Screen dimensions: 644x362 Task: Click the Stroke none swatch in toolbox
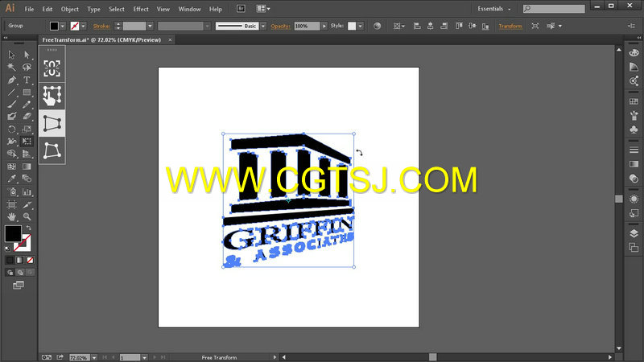pos(24,245)
